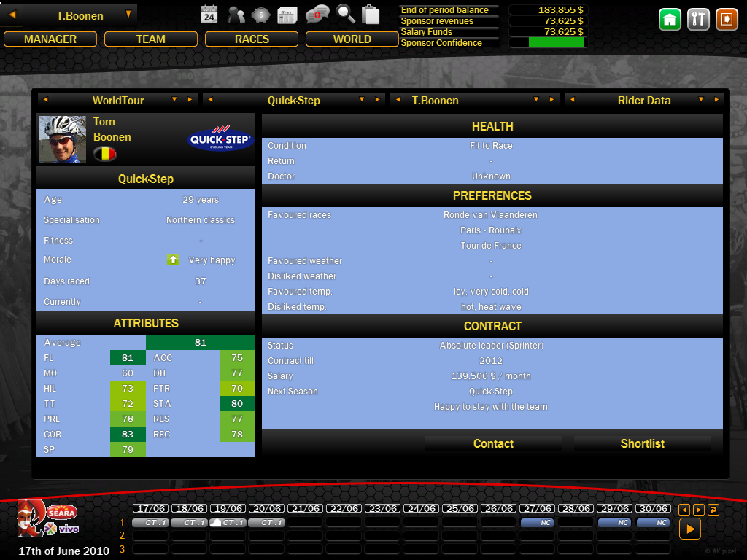Screen dimensions: 747x560
Task: Expand the Quick-Step team dropdown arrow
Action: pos(363,100)
